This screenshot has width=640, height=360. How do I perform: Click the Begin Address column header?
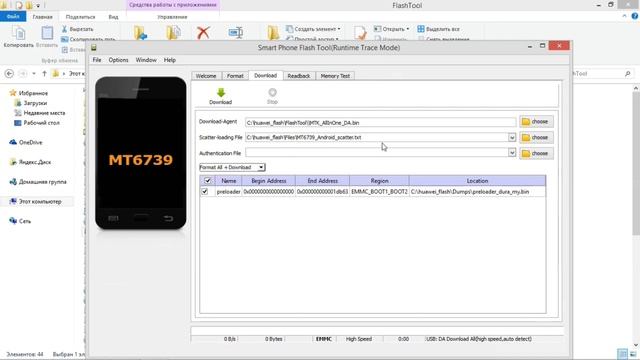[x=269, y=180]
